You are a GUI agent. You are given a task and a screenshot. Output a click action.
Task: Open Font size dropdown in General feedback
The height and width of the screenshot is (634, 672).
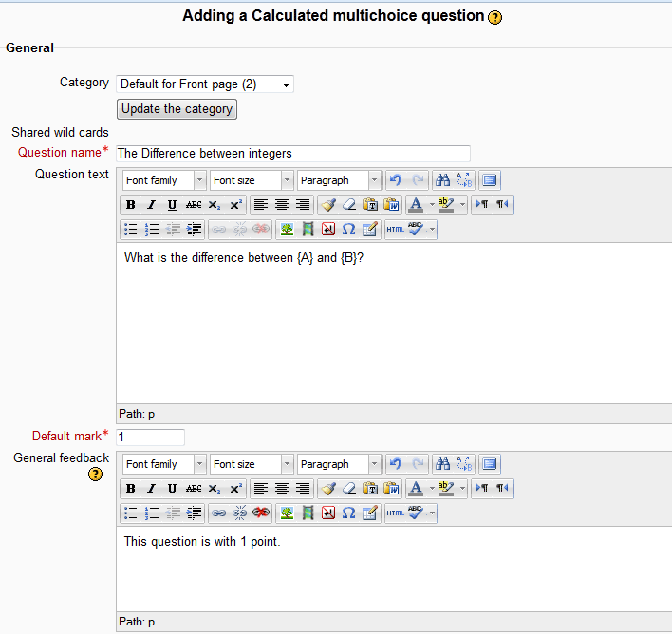coord(251,464)
